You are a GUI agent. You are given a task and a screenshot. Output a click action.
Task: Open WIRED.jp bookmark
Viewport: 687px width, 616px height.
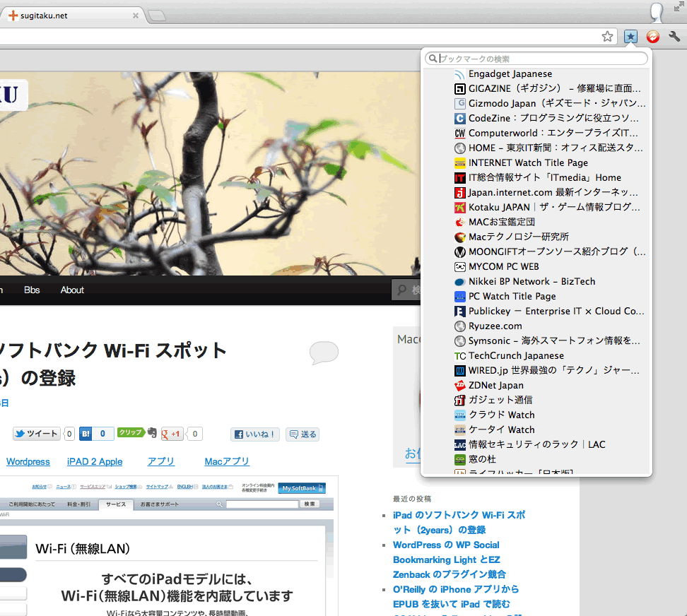(536, 370)
